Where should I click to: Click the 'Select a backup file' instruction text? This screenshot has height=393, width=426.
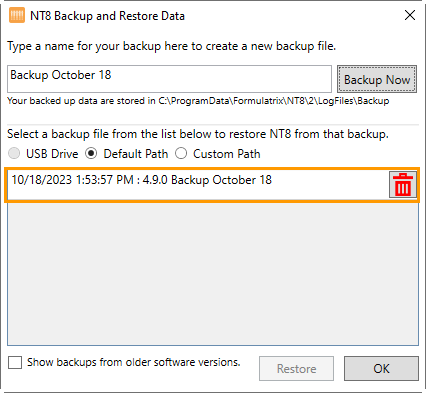pyautogui.click(x=198, y=134)
